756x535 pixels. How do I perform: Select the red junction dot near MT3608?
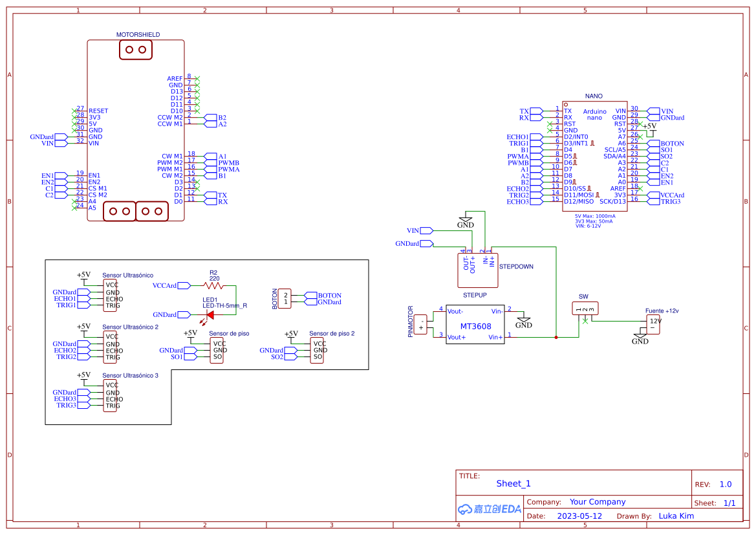click(x=556, y=336)
